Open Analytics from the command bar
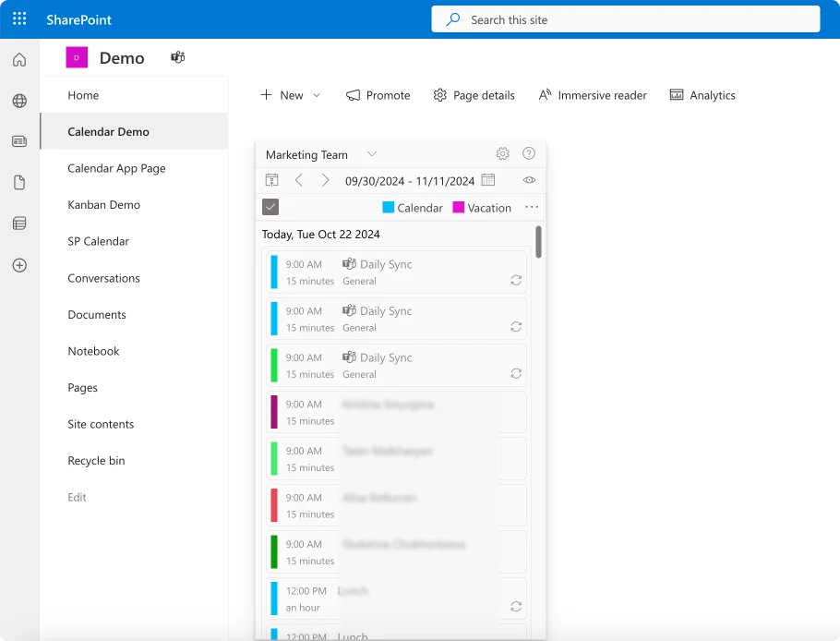The image size is (840, 641). (x=702, y=95)
